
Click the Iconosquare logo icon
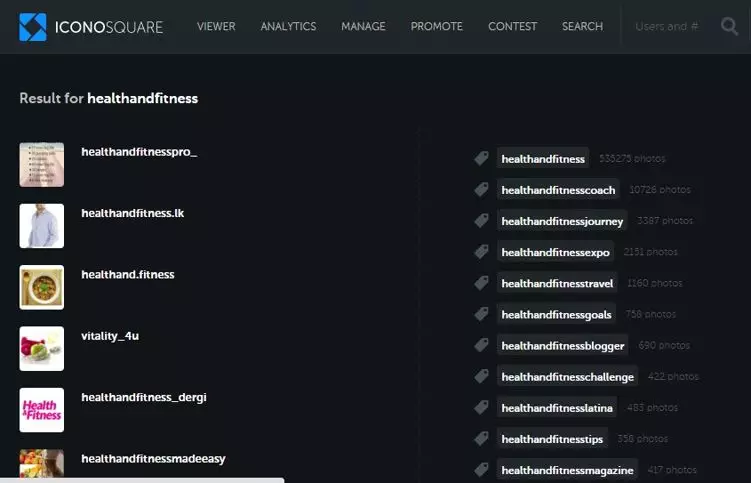tap(33, 27)
